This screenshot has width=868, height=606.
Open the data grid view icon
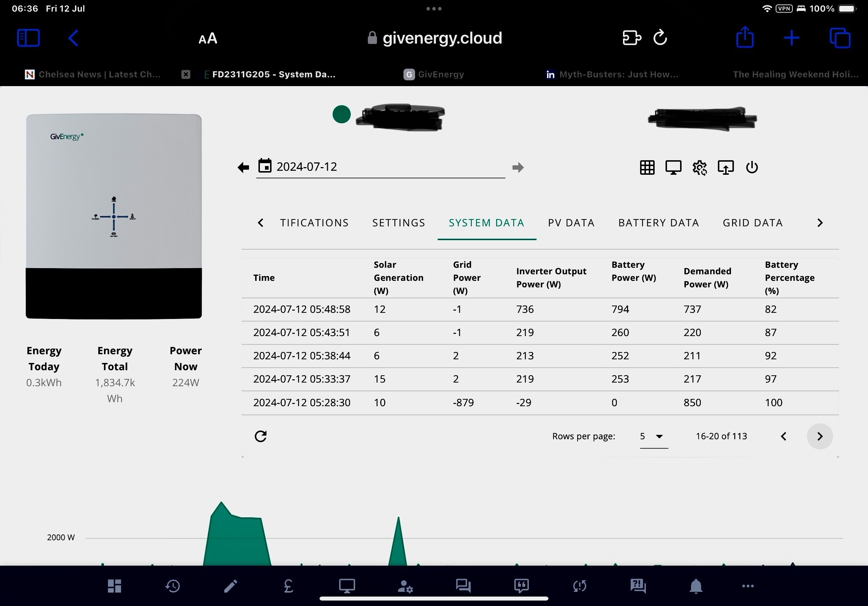click(647, 167)
